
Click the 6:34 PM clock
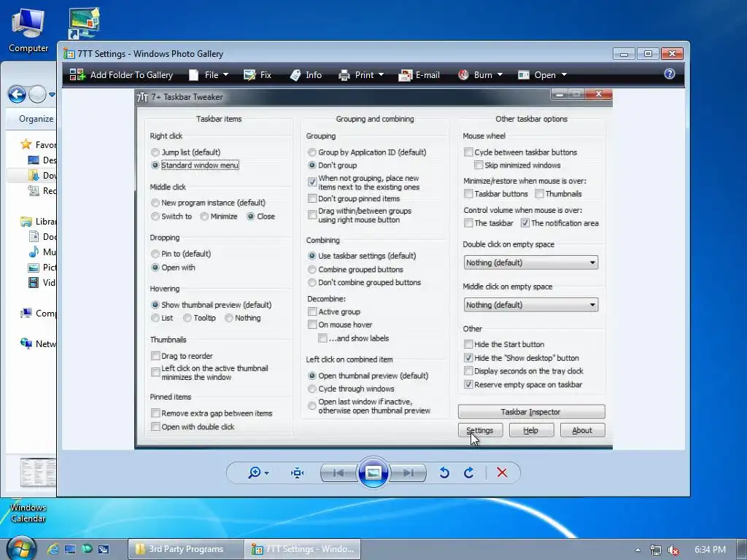click(x=710, y=550)
